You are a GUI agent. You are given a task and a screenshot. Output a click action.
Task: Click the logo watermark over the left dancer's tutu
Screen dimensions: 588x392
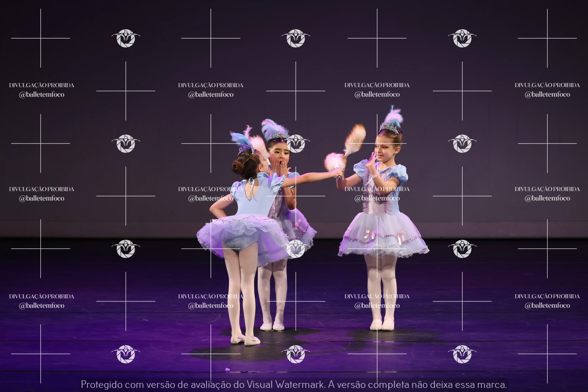tap(296, 249)
